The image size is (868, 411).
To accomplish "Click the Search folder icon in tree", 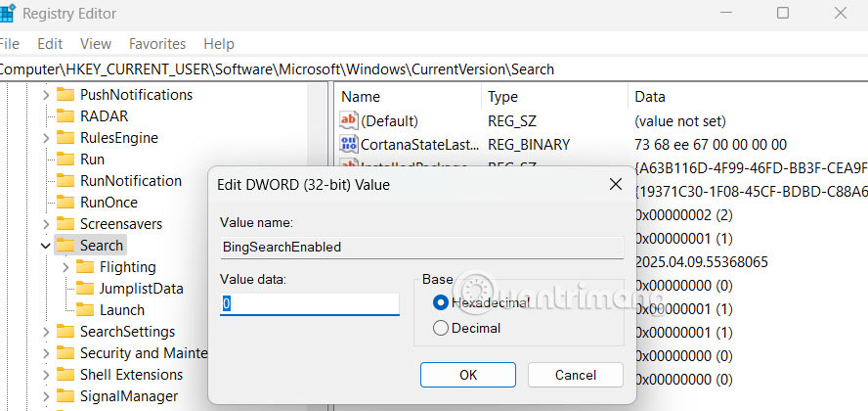I will (x=65, y=246).
